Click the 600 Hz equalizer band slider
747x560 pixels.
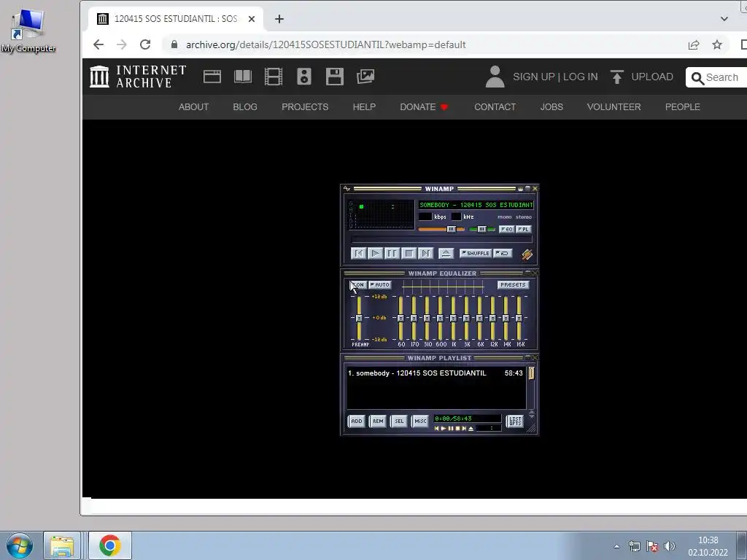(440, 318)
